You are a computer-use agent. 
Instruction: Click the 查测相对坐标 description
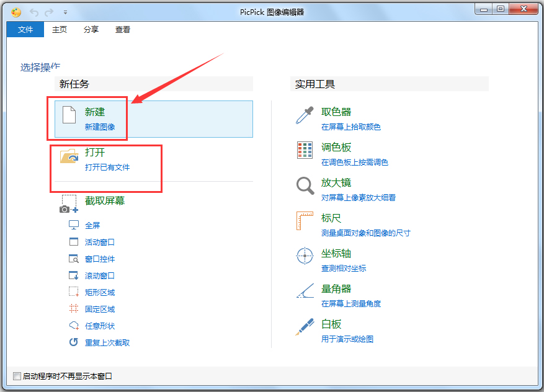click(x=344, y=269)
